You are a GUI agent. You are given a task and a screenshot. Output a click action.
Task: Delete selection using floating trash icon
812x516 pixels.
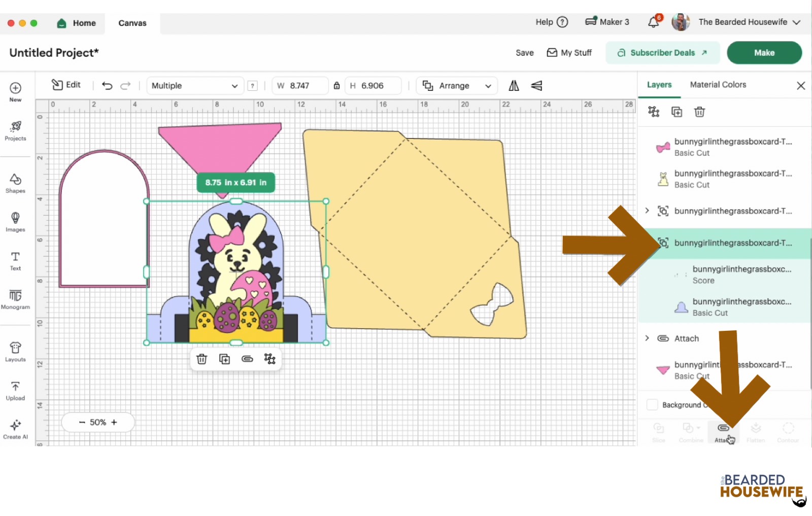point(201,359)
